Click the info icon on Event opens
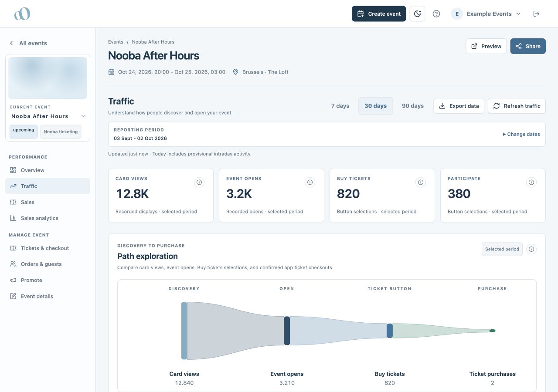The width and height of the screenshot is (558, 392). (x=310, y=182)
